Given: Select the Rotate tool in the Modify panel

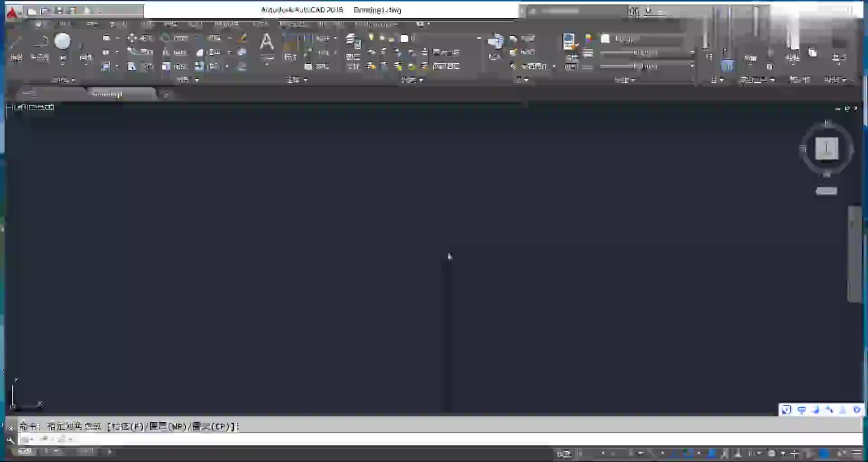Looking at the screenshot, I should click(175, 38).
